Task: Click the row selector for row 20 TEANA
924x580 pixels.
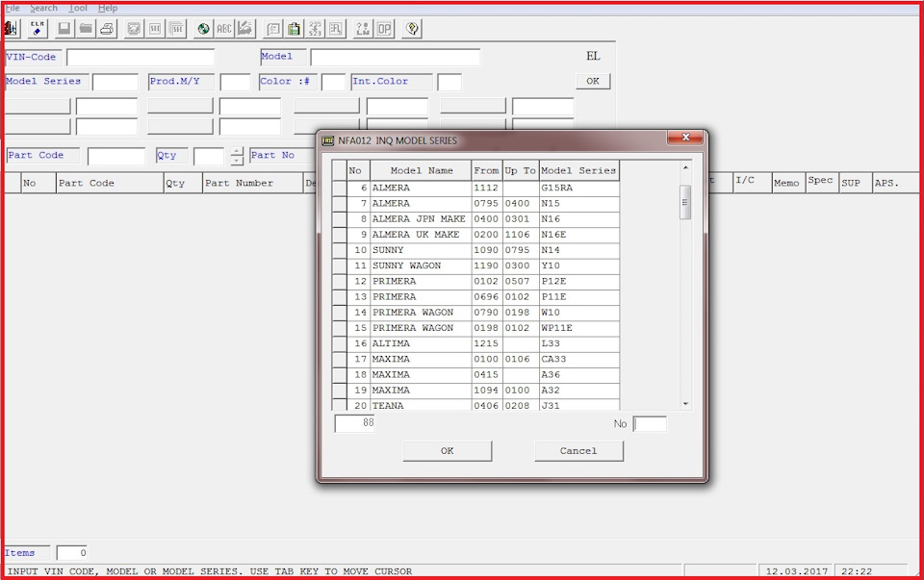Action: pos(340,405)
